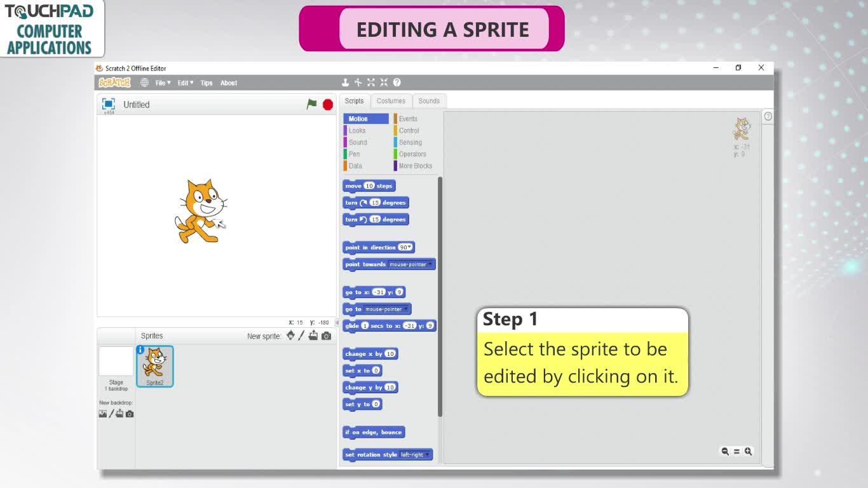Create new sprite from camera
This screenshot has height=488, width=868.
click(326, 336)
